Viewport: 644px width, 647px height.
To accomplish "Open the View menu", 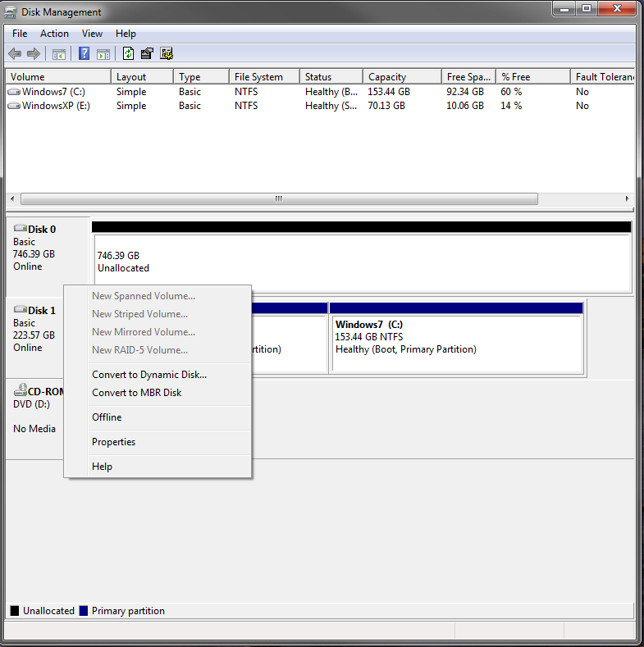I will coord(92,34).
